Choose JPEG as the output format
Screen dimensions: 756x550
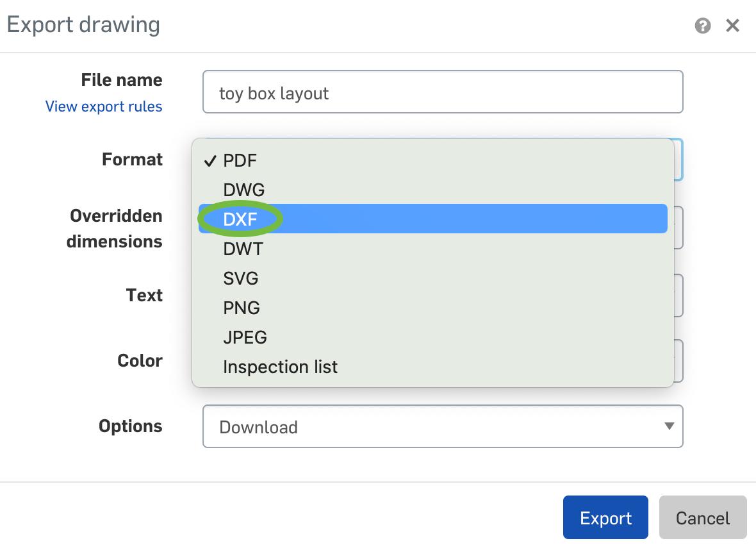(243, 337)
